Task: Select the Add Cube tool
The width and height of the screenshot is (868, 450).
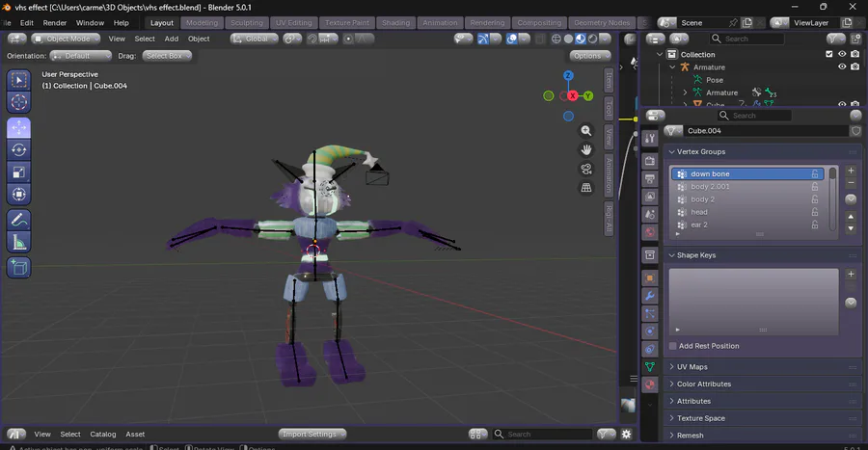Action: 19,268
